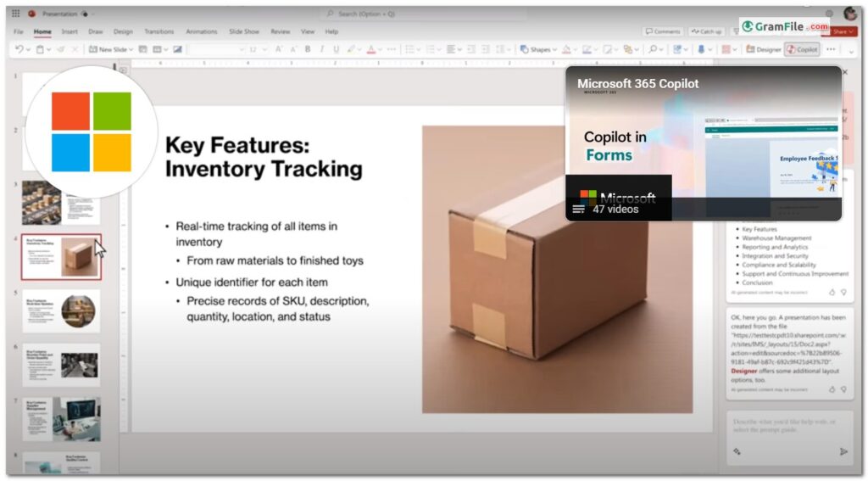Expand the Shapes gallery dropdown
This screenshot has width=868, height=481.
[x=554, y=50]
